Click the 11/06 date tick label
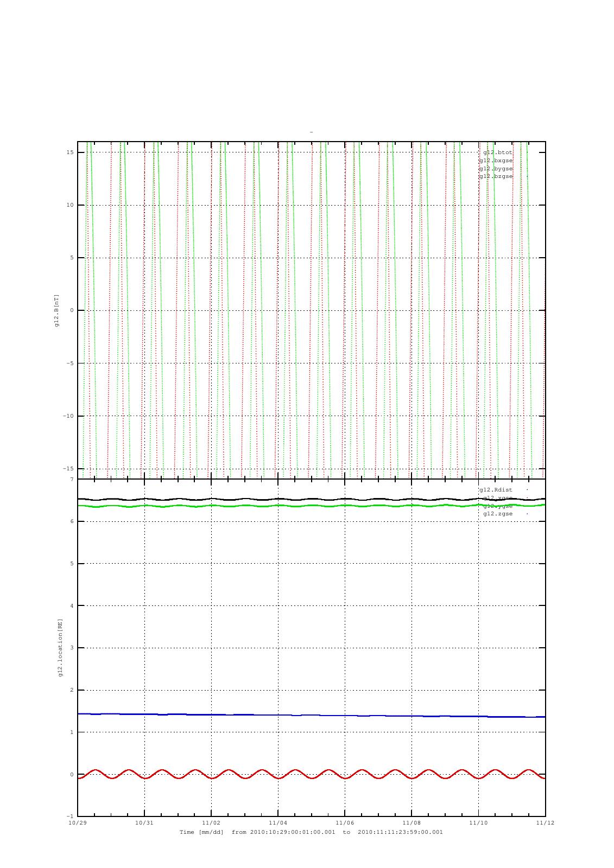 pos(345,822)
